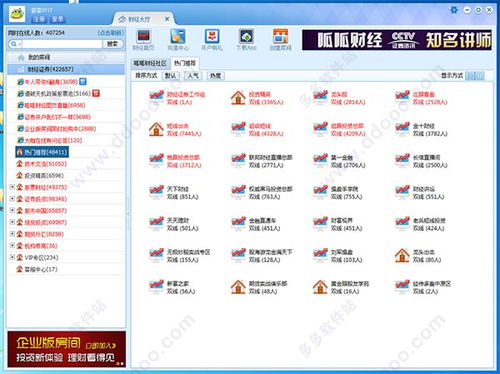This screenshot has width=500, height=374.
Task: Open the frog avatar profile picture
Action: pos(16,14)
